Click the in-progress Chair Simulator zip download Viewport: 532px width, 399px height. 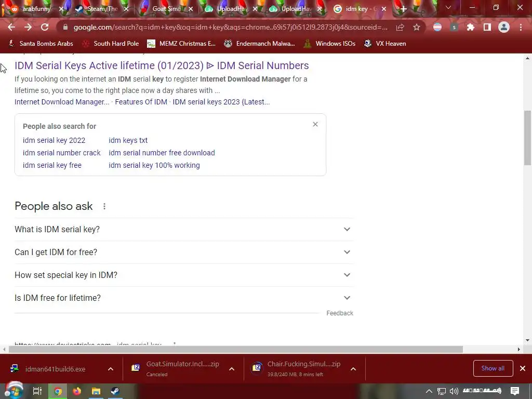pyautogui.click(x=296, y=369)
